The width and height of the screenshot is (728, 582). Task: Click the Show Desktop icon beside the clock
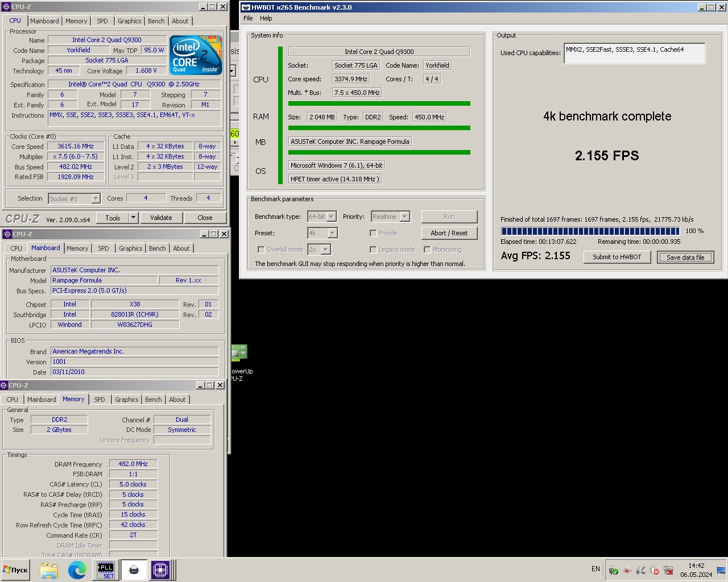pos(721,569)
